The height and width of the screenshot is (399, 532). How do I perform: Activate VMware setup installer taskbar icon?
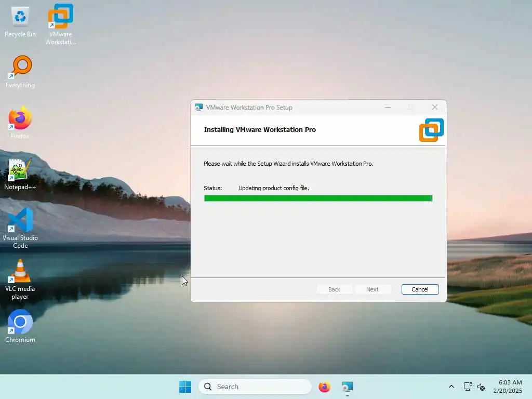tap(347, 387)
